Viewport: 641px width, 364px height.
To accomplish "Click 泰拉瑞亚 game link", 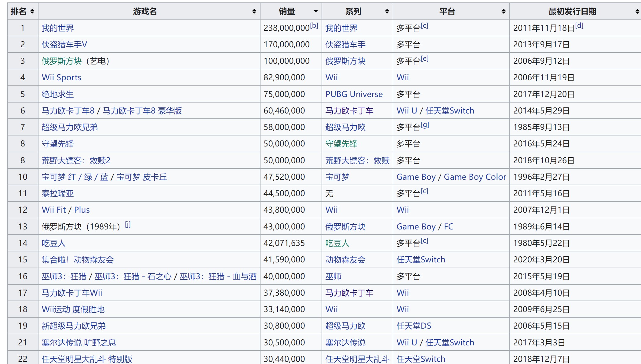I will [58, 193].
